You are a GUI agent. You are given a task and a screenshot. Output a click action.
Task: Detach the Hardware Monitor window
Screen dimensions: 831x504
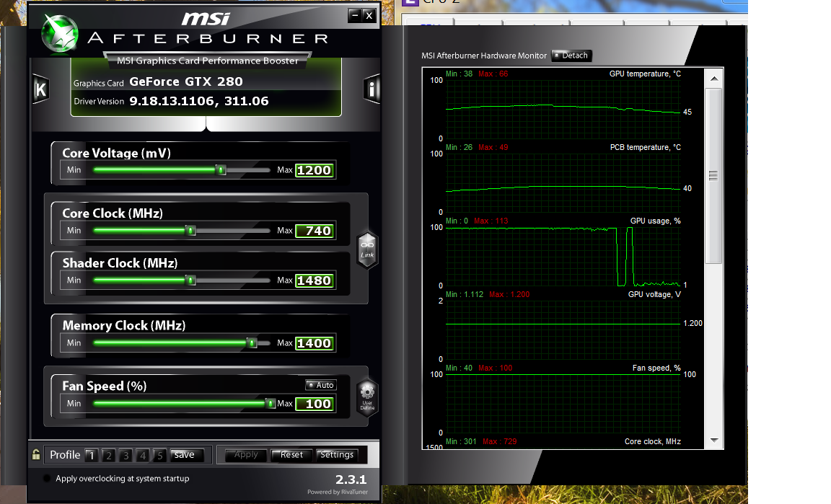tap(571, 56)
